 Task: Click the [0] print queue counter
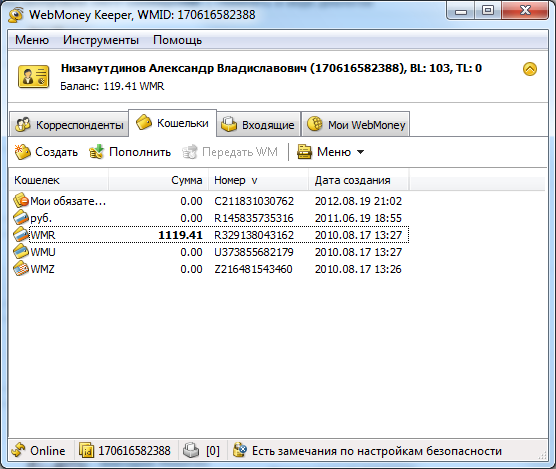click(213, 451)
